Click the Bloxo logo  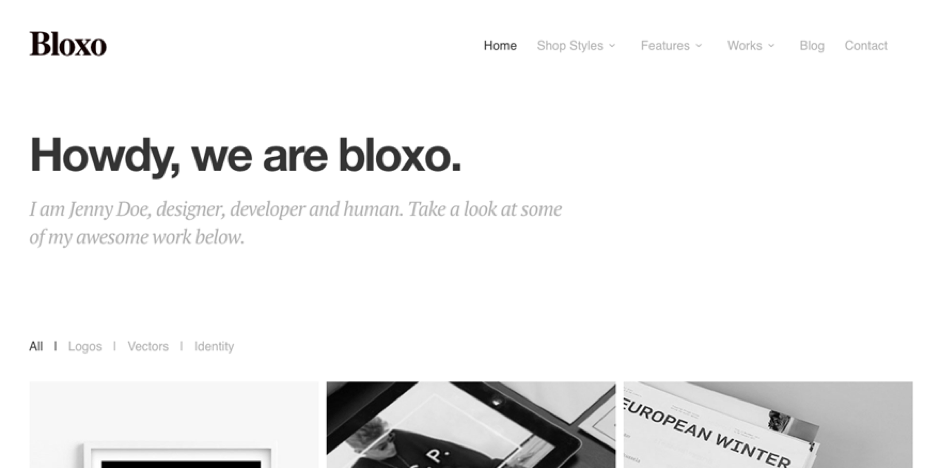pyautogui.click(x=68, y=44)
